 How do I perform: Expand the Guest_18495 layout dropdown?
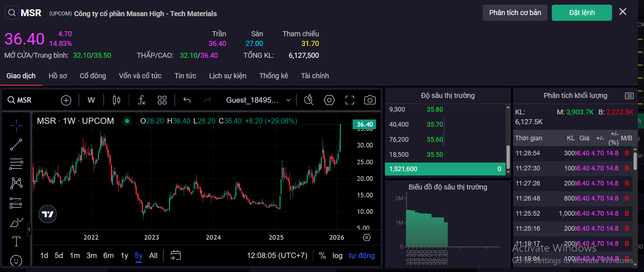[x=288, y=100]
